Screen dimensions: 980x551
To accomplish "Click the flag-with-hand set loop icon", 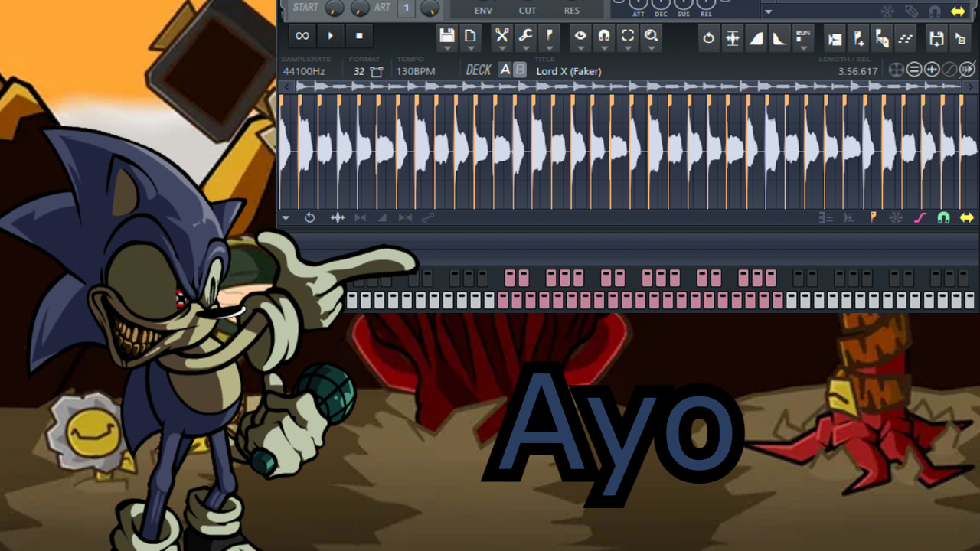I will coord(882,38).
